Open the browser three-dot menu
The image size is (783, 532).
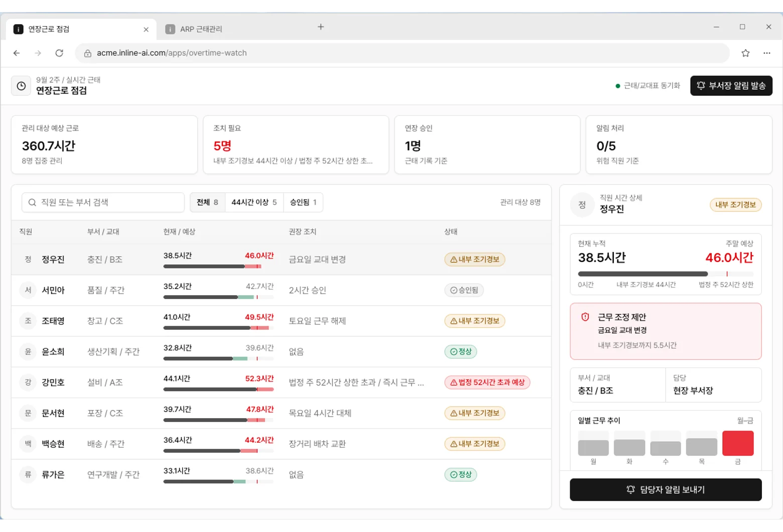[x=766, y=53]
